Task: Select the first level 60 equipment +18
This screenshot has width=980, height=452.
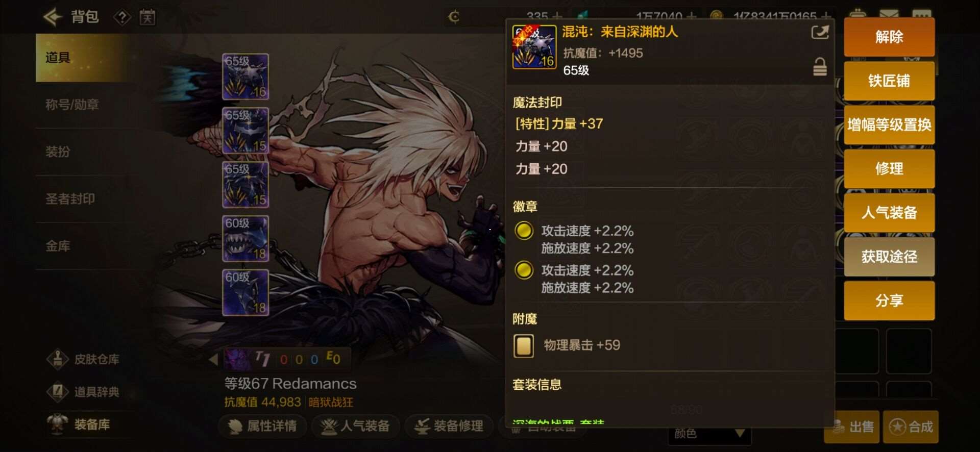Action: point(246,239)
